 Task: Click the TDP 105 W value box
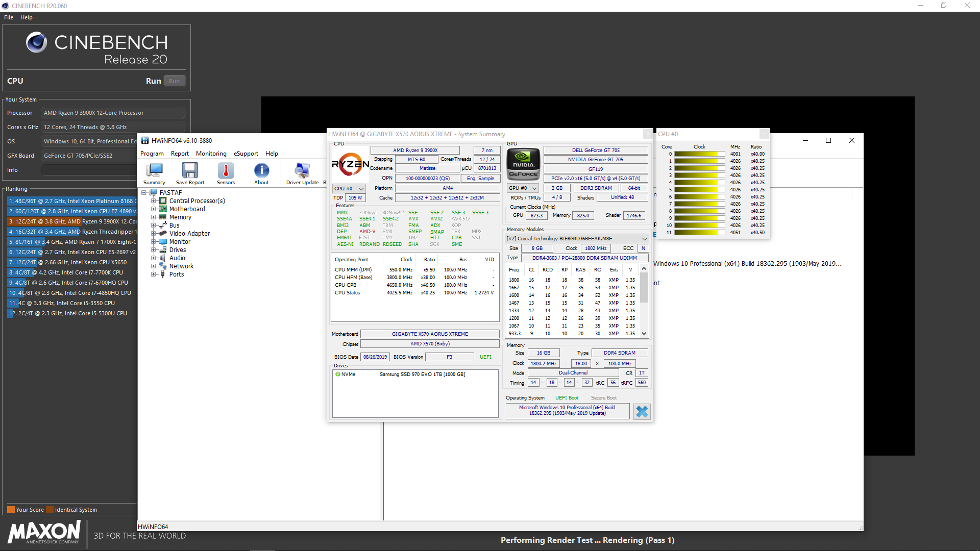point(355,198)
